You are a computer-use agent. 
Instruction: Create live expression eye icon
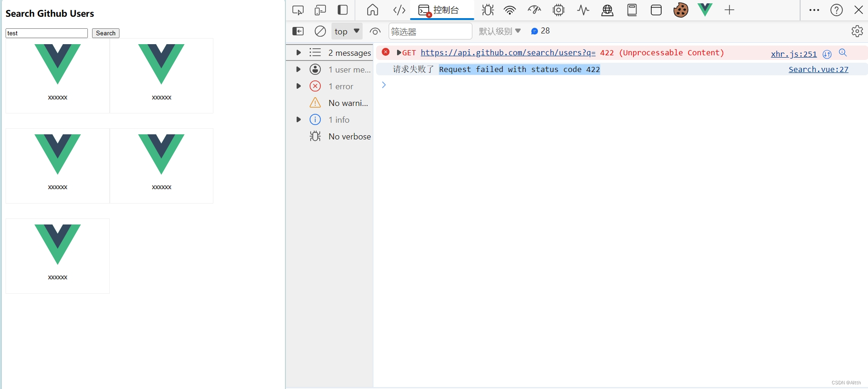point(375,31)
